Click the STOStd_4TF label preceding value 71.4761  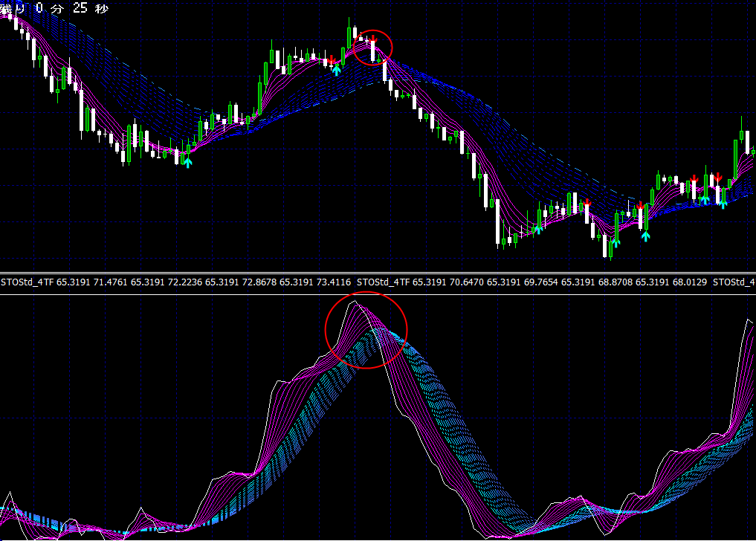click(x=27, y=282)
